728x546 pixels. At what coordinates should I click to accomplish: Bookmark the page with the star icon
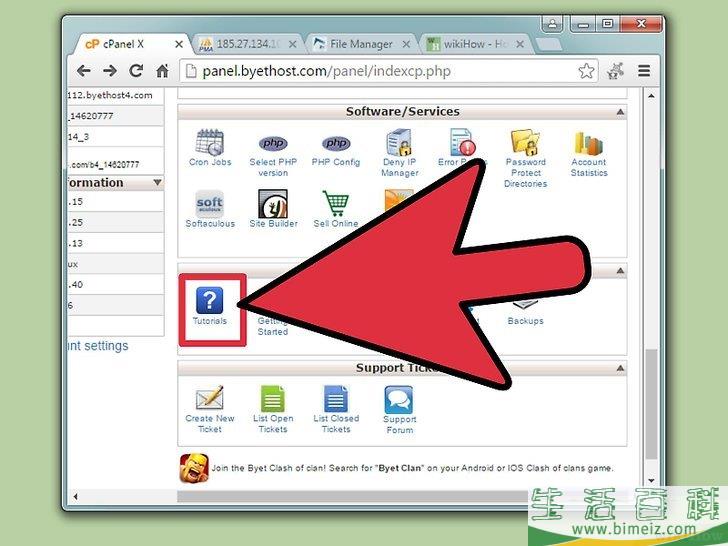click(586, 71)
